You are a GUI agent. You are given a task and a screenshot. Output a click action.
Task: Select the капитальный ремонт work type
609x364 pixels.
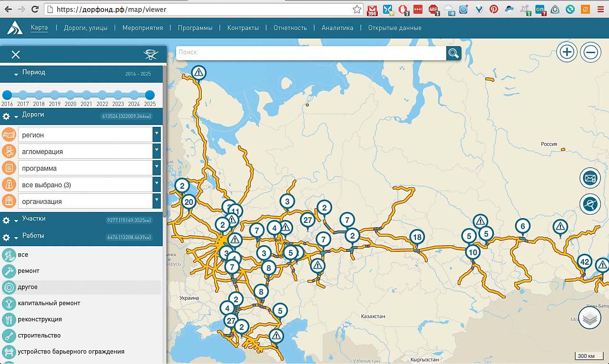click(49, 303)
